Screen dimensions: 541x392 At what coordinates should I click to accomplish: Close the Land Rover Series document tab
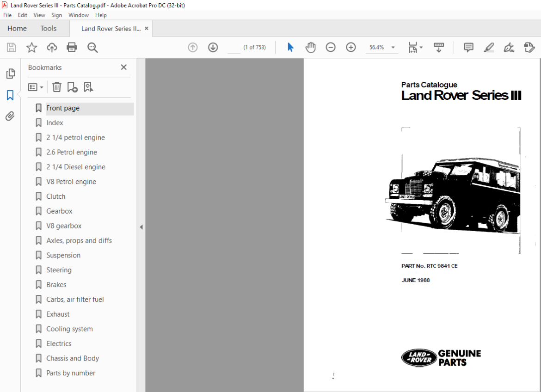(147, 28)
